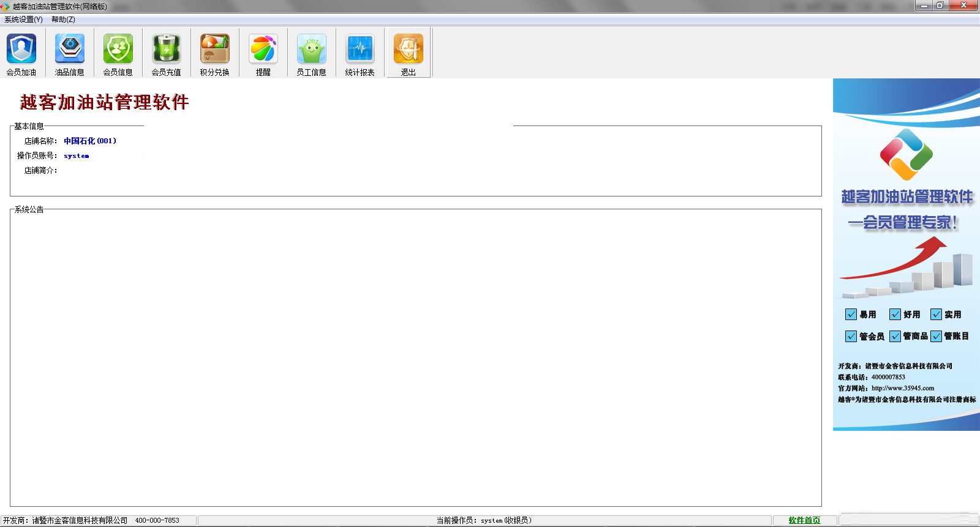This screenshot has height=527, width=980.
Task: Click the 好用 checkbox in the banner
Action: (x=895, y=315)
